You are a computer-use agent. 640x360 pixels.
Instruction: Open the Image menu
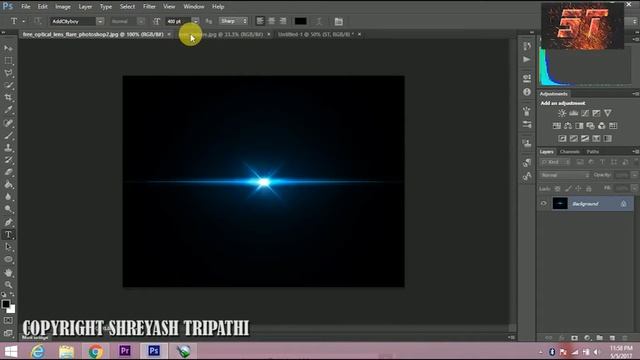click(x=63, y=7)
